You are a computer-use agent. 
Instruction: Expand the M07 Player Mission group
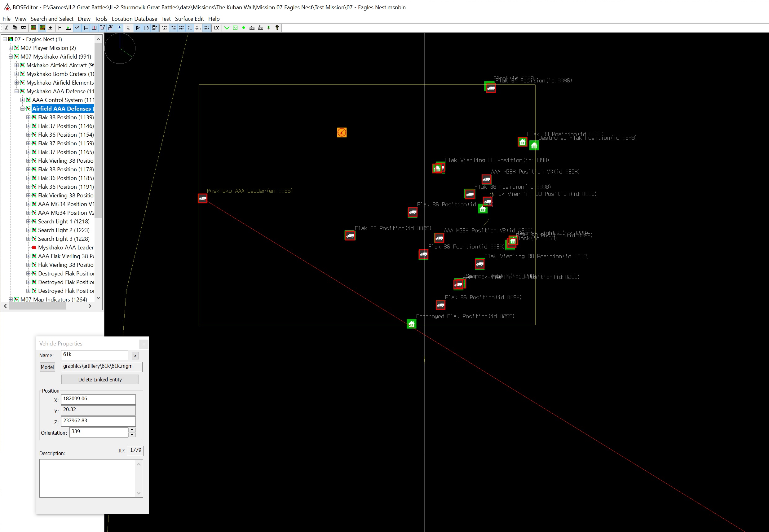point(11,48)
